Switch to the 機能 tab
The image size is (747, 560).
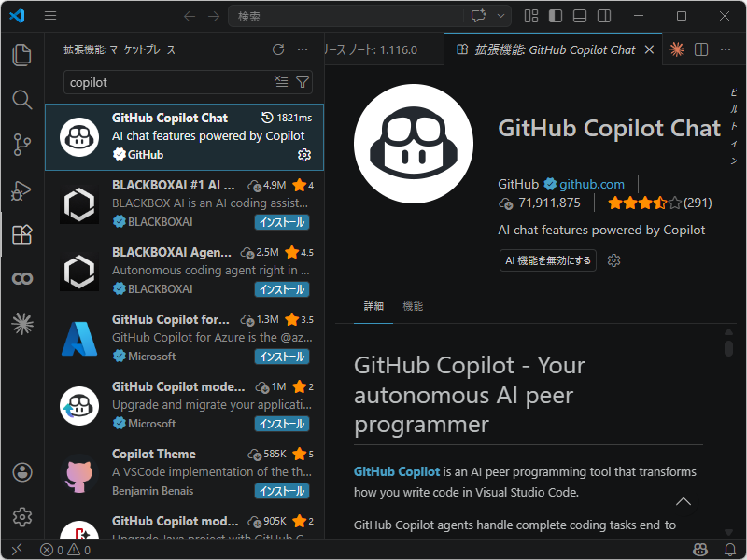tap(412, 305)
